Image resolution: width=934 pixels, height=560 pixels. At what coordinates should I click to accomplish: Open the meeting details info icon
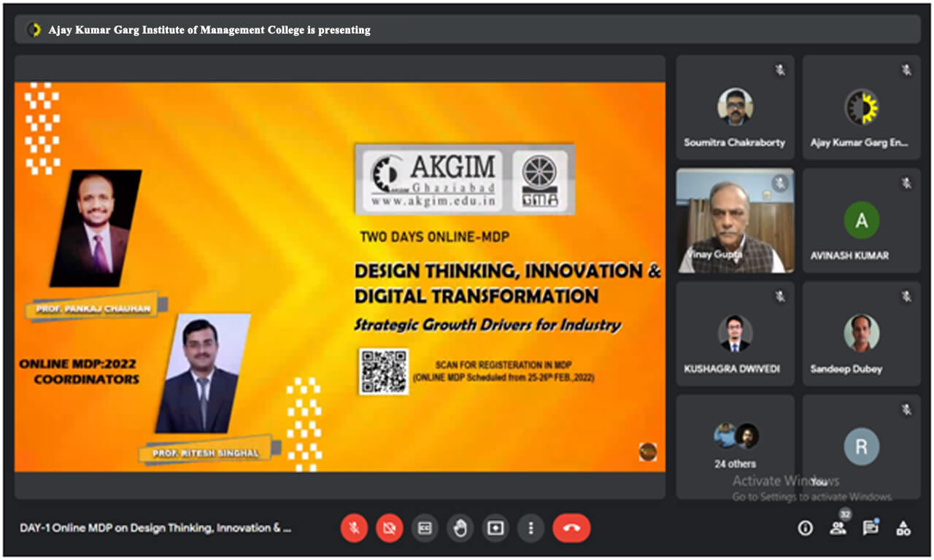pos(805,528)
